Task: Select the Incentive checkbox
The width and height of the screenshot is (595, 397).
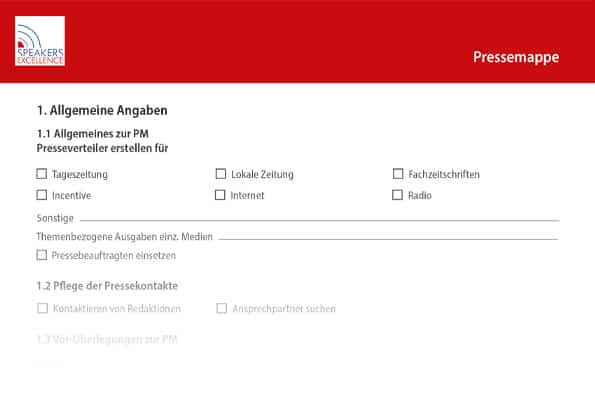Action: click(x=42, y=195)
